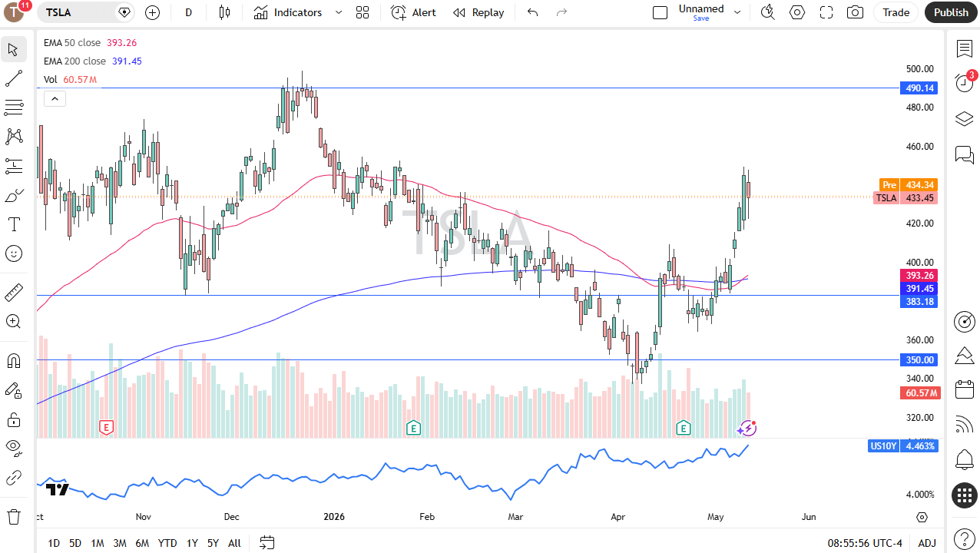The height and width of the screenshot is (553, 980).
Task: Open the candlestick chart style menu
Action: coord(224,12)
